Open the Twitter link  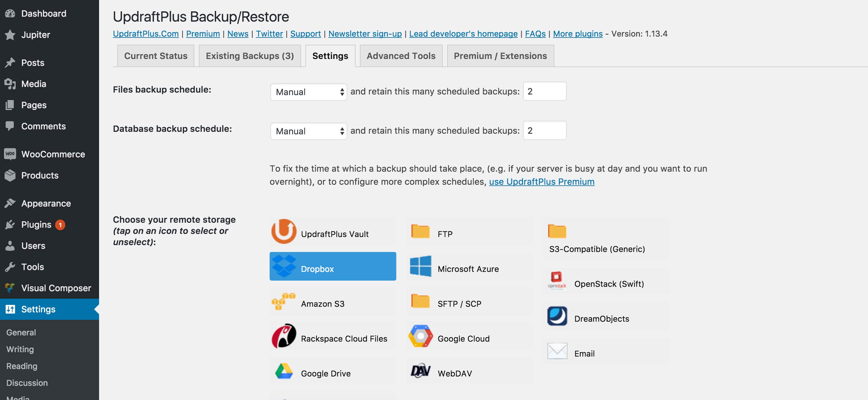tap(269, 34)
